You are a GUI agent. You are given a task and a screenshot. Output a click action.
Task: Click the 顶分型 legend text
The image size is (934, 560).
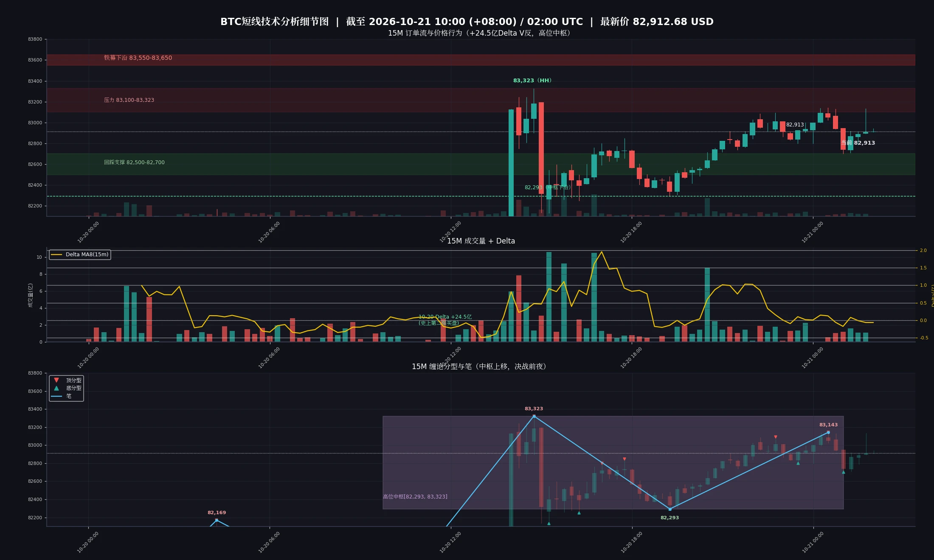click(x=74, y=380)
